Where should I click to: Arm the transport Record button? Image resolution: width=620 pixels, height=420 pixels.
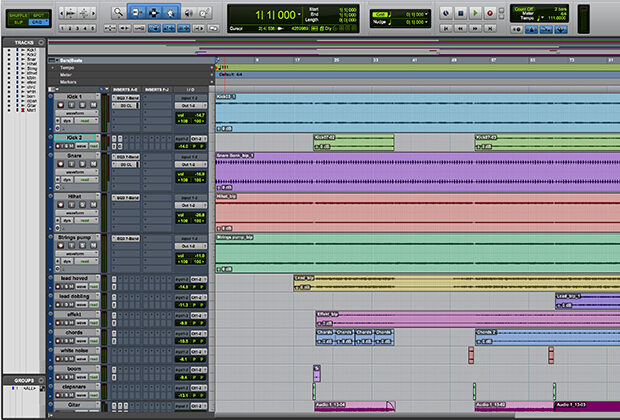click(x=490, y=13)
